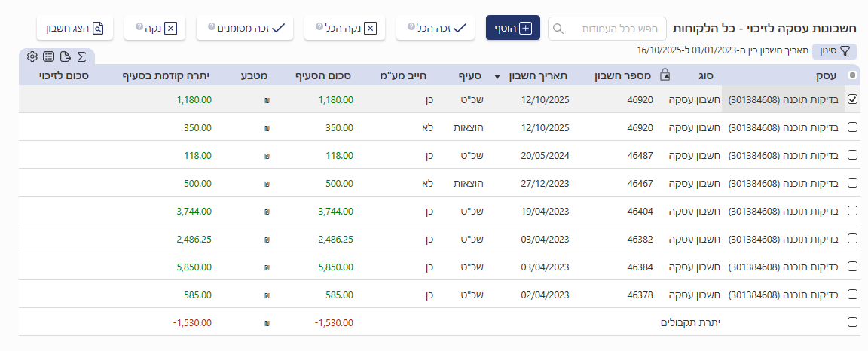
Task: Click the export table icon
Action: [66, 56]
